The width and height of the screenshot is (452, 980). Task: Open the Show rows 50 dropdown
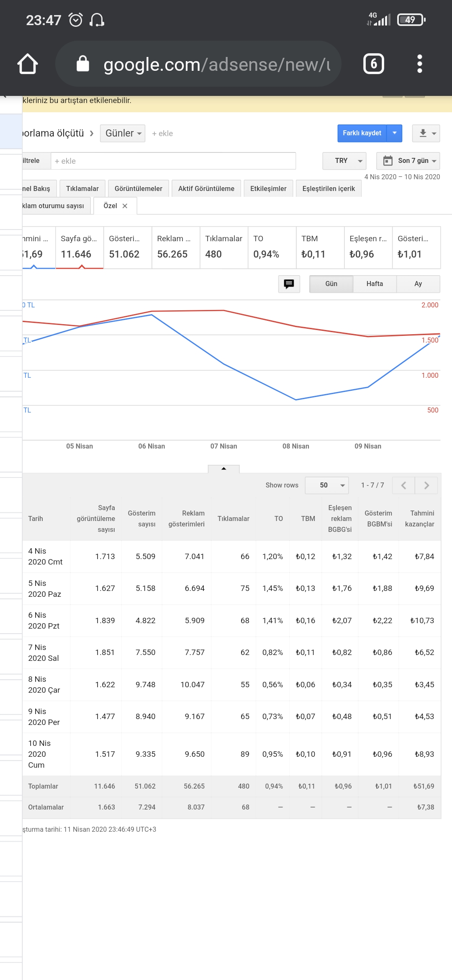[x=327, y=485]
